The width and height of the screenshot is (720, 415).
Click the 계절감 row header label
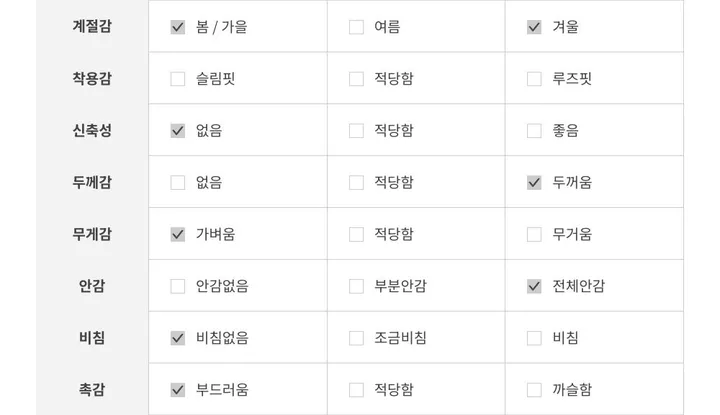point(92,27)
